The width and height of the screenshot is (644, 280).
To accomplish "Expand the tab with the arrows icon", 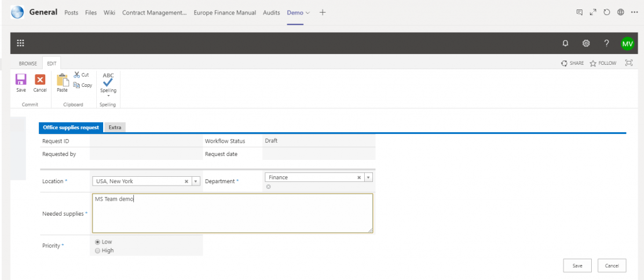I will [593, 13].
